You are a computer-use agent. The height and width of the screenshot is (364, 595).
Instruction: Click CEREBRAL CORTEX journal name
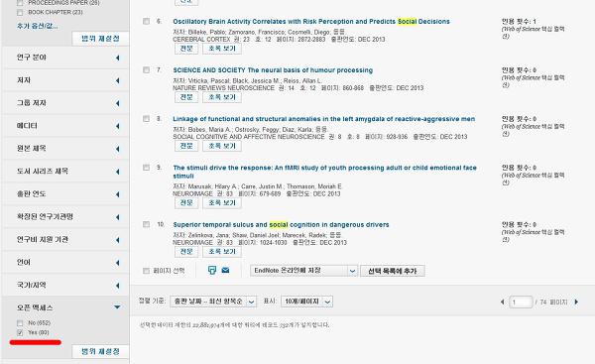[x=201, y=39]
